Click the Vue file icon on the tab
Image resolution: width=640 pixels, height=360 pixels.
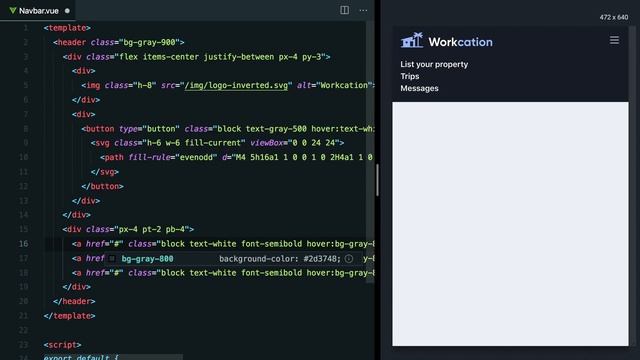click(13, 11)
